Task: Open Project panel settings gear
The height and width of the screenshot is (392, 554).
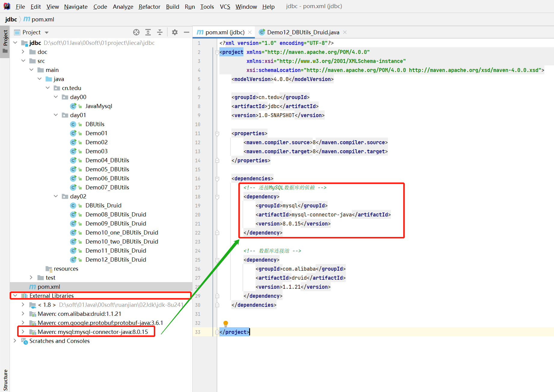Action: point(175,32)
